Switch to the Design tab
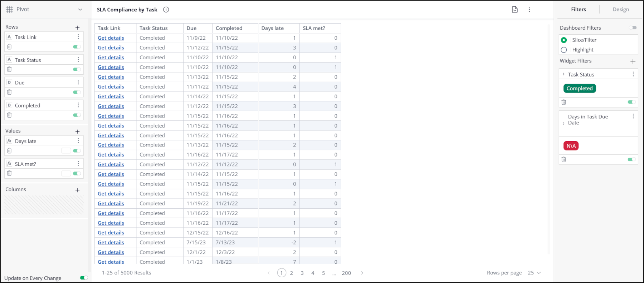Image resolution: width=644 pixels, height=283 pixels. click(x=621, y=9)
